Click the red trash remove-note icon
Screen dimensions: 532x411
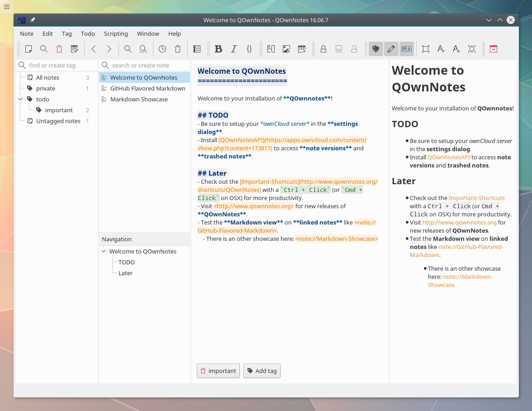(x=59, y=49)
